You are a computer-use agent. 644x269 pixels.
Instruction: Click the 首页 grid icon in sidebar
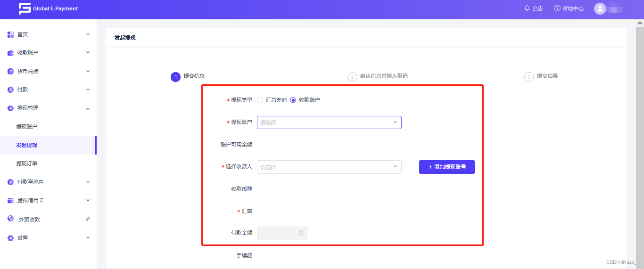click(x=10, y=34)
